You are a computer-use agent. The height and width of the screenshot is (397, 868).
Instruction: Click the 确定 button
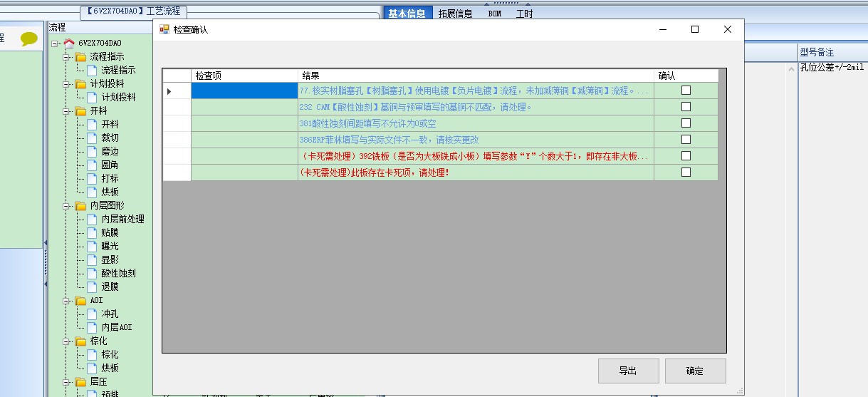coord(695,371)
